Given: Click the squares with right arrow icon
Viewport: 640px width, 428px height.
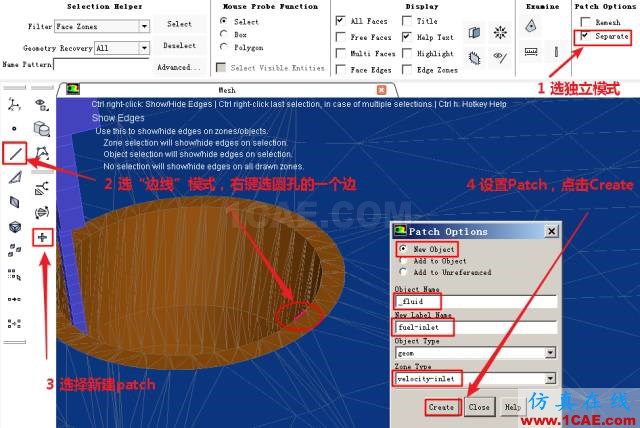Looking at the screenshot, I should [14, 299].
